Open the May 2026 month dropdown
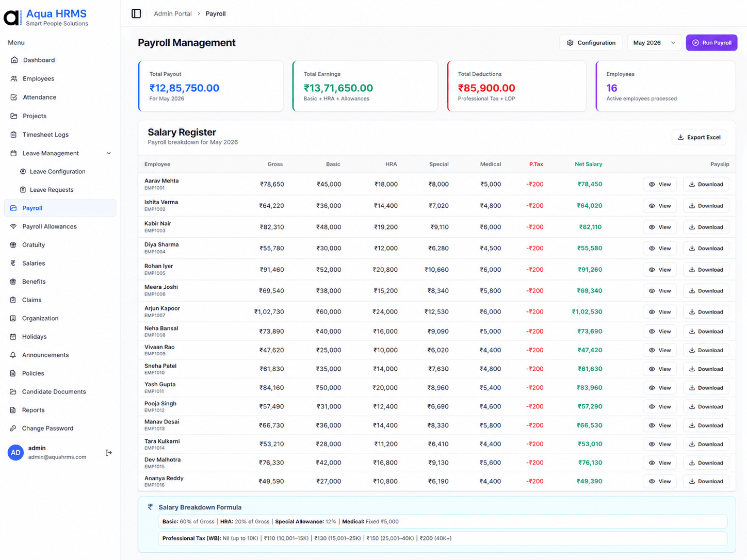The image size is (747, 560). click(x=654, y=43)
